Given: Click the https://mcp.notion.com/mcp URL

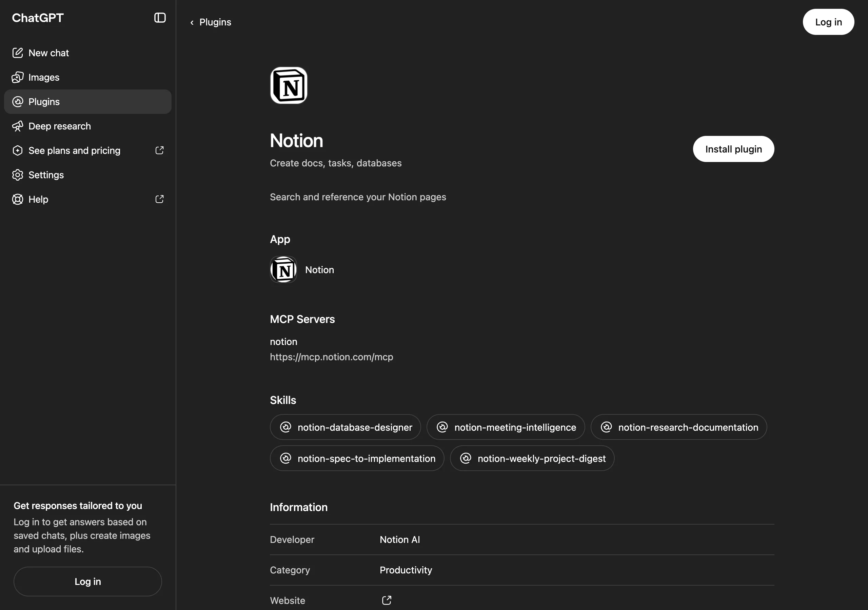Looking at the screenshot, I should pyautogui.click(x=332, y=357).
